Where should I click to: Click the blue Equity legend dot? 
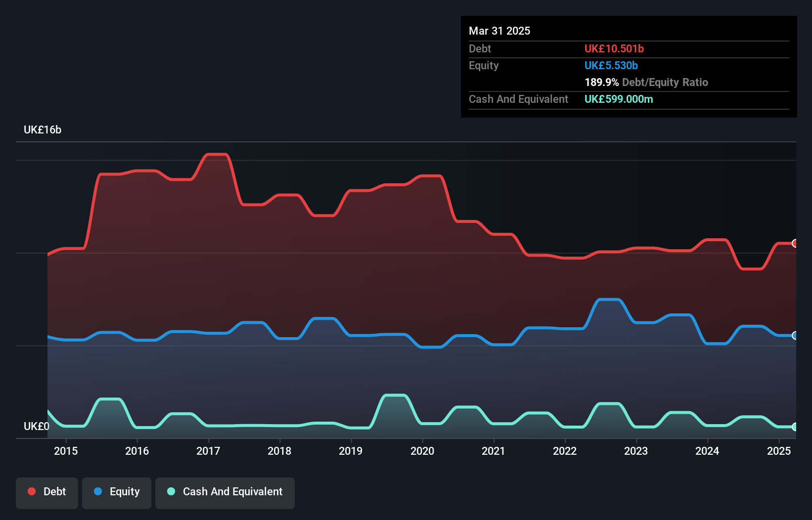[98, 491]
